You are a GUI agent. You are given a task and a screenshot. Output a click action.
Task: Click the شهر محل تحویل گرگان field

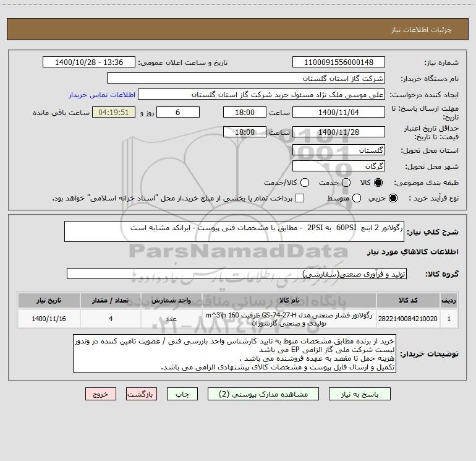tap(339, 166)
